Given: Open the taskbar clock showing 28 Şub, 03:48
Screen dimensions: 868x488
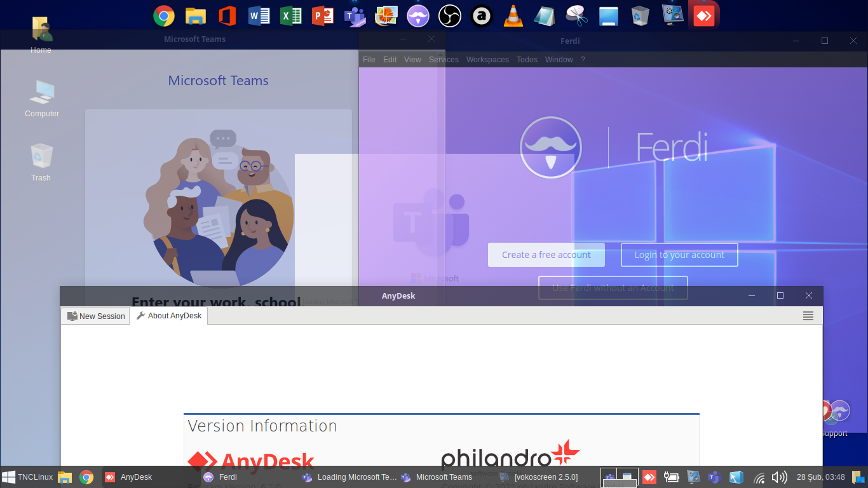Looking at the screenshot, I should point(821,477).
